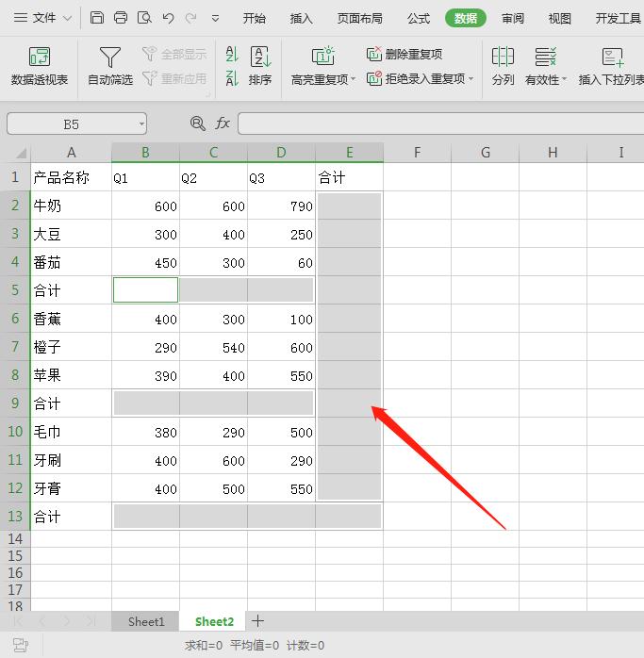Click the formula bar input field

tap(438, 123)
